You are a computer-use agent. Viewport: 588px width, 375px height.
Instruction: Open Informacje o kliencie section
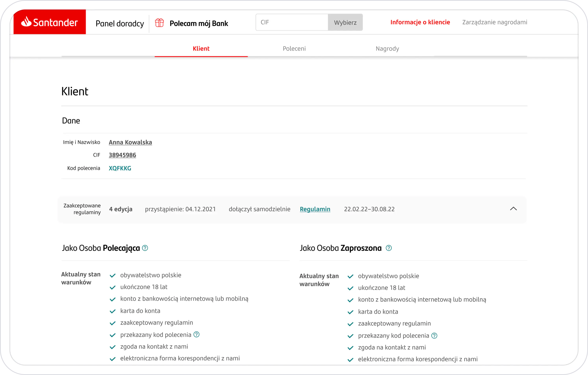tap(420, 22)
